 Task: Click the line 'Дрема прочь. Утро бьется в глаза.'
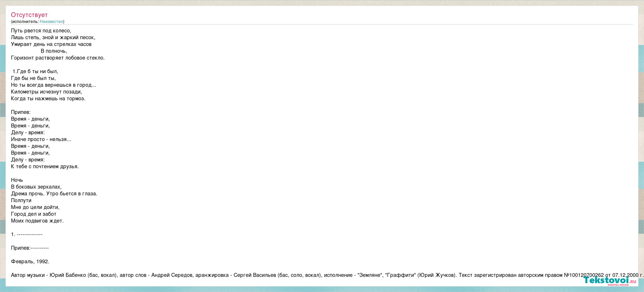click(54, 194)
